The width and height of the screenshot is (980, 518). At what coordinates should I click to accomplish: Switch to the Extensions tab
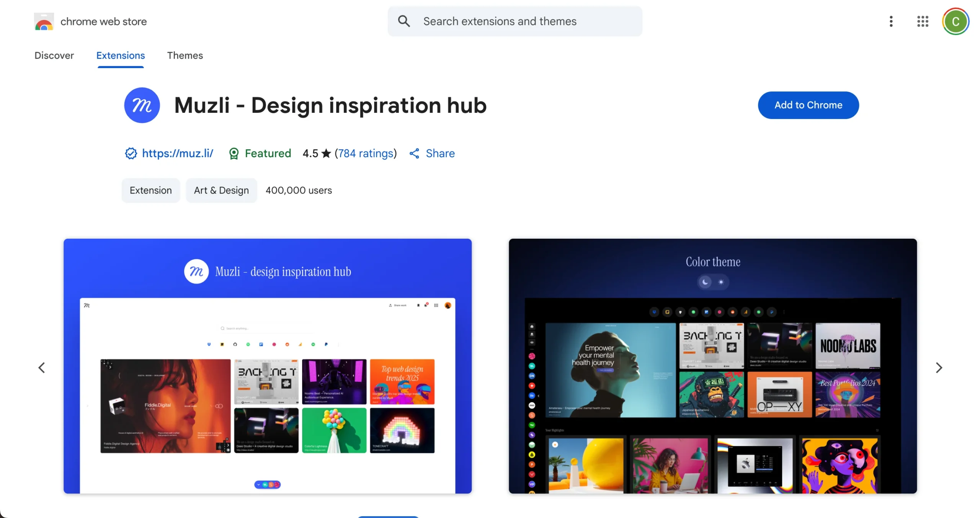pos(121,55)
